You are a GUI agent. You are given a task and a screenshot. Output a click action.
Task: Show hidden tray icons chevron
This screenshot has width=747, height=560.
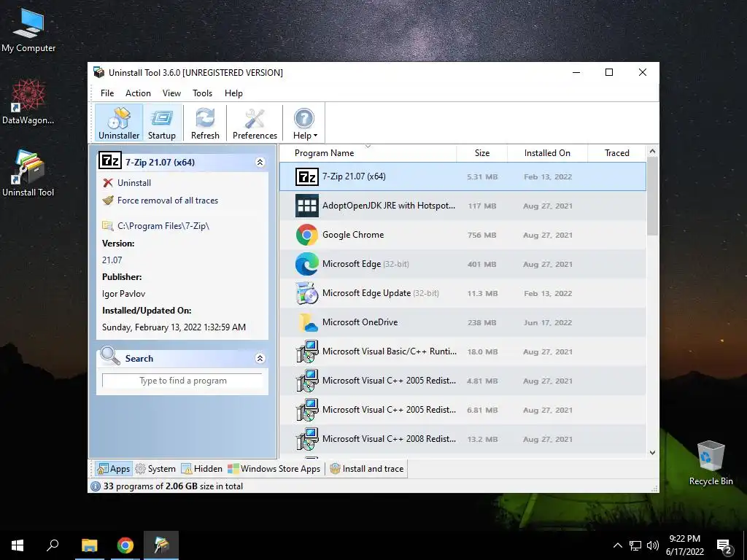coord(617,545)
